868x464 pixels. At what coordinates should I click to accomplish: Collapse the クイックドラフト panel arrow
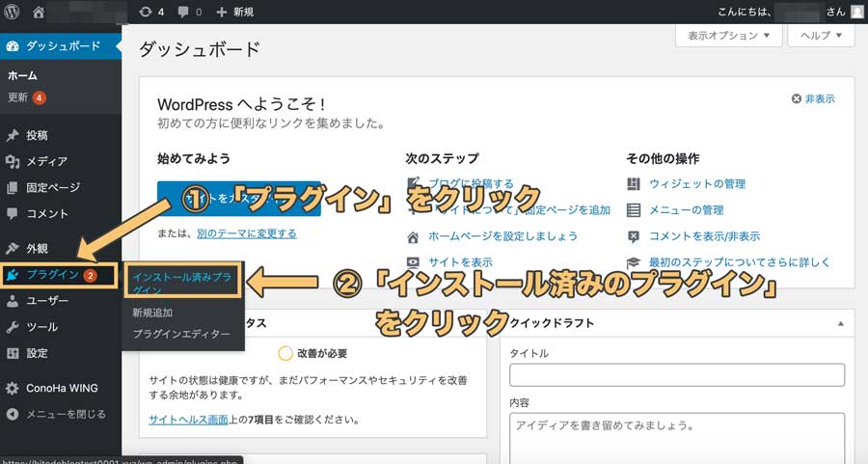click(841, 324)
